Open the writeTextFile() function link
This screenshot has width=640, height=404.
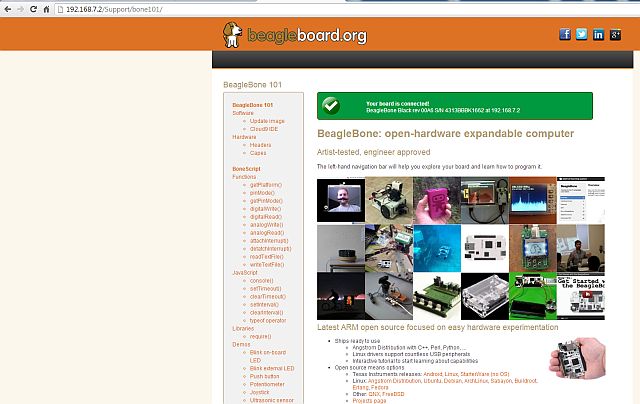click(267, 264)
